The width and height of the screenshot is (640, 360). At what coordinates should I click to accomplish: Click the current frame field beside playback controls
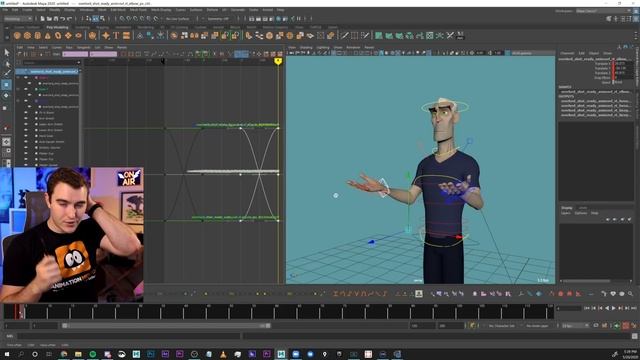pos(569,308)
